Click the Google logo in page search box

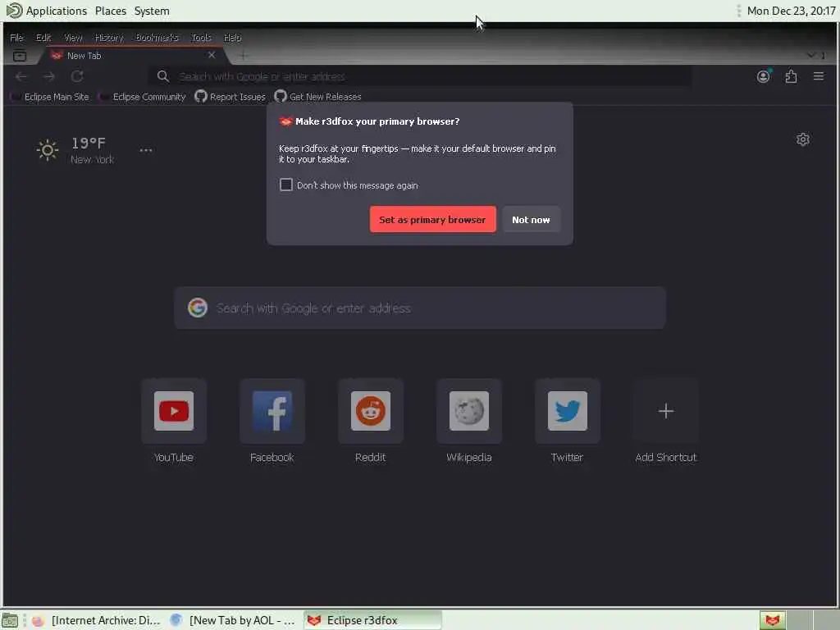click(198, 308)
